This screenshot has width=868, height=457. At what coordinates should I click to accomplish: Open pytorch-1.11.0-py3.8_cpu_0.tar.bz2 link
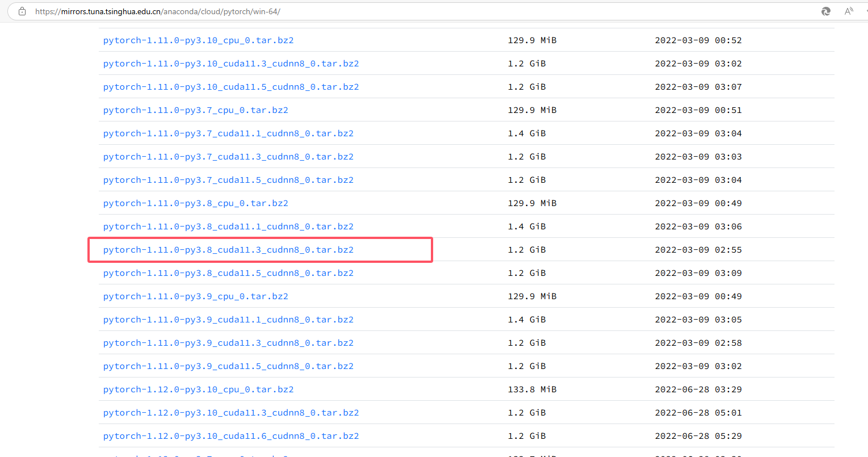click(x=196, y=203)
